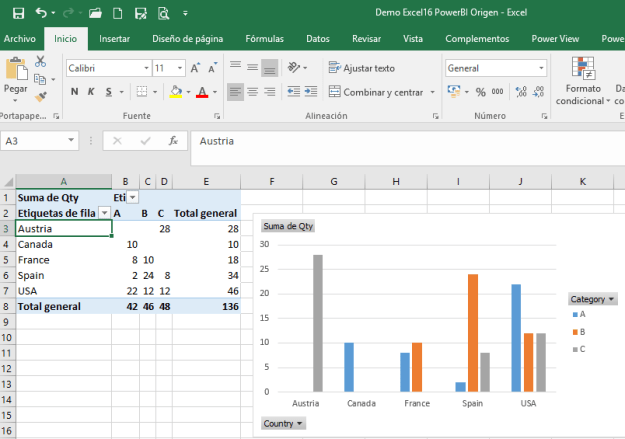The image size is (625, 439).
Task: Open the Fórmulas ribbon tab
Action: pos(264,38)
